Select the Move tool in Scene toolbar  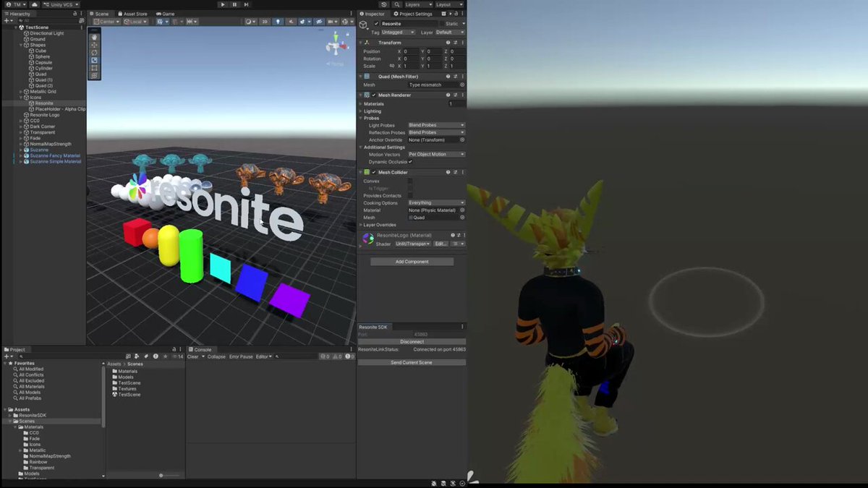pos(94,45)
